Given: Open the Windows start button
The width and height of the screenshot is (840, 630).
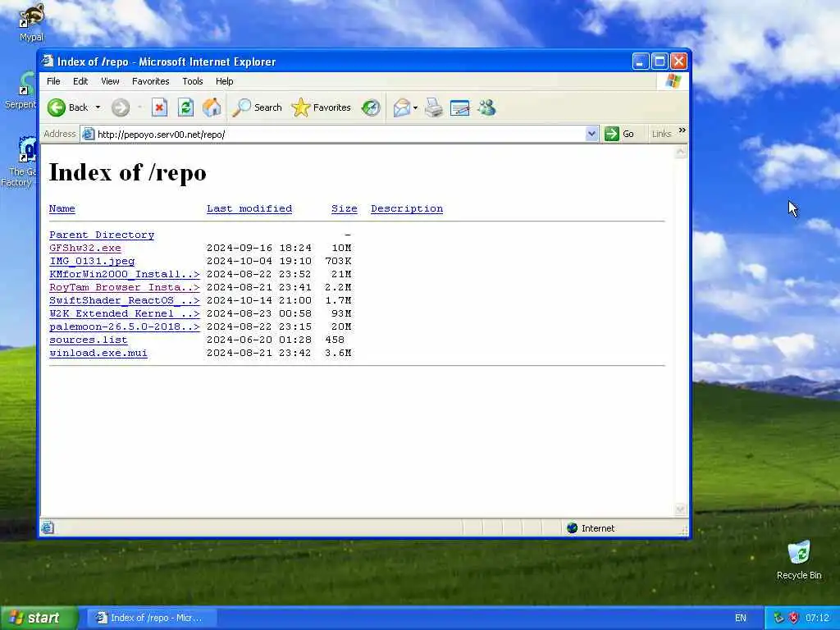Looking at the screenshot, I should pos(39,618).
